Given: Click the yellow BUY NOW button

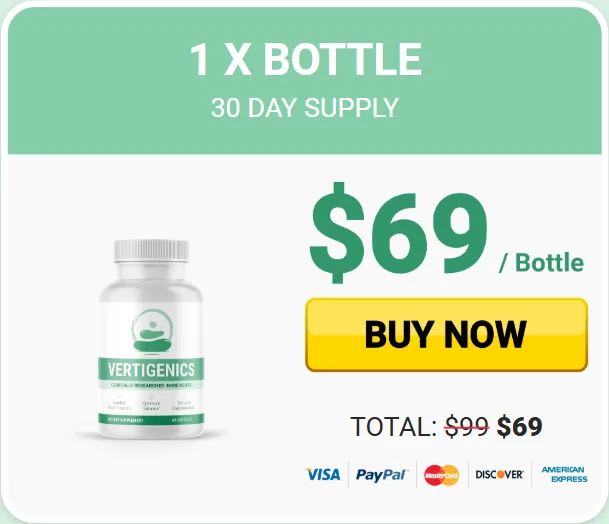Looking at the screenshot, I should point(446,334).
